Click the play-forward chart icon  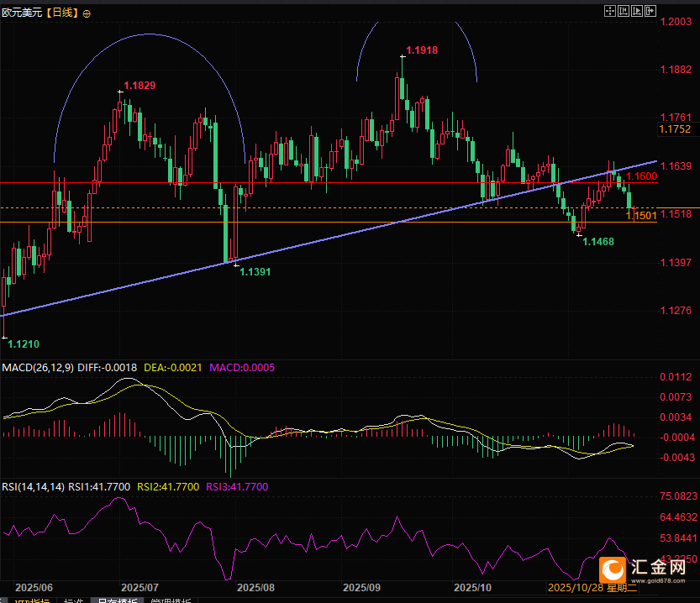(x=636, y=10)
